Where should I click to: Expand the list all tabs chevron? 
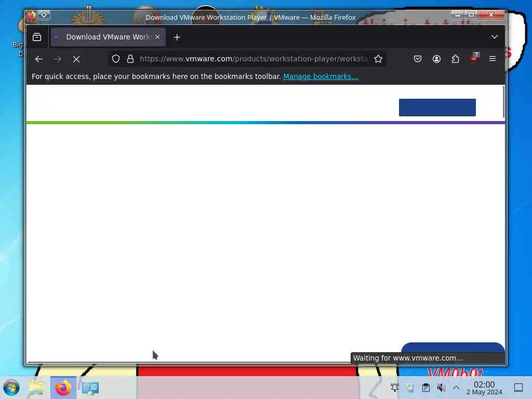click(495, 37)
